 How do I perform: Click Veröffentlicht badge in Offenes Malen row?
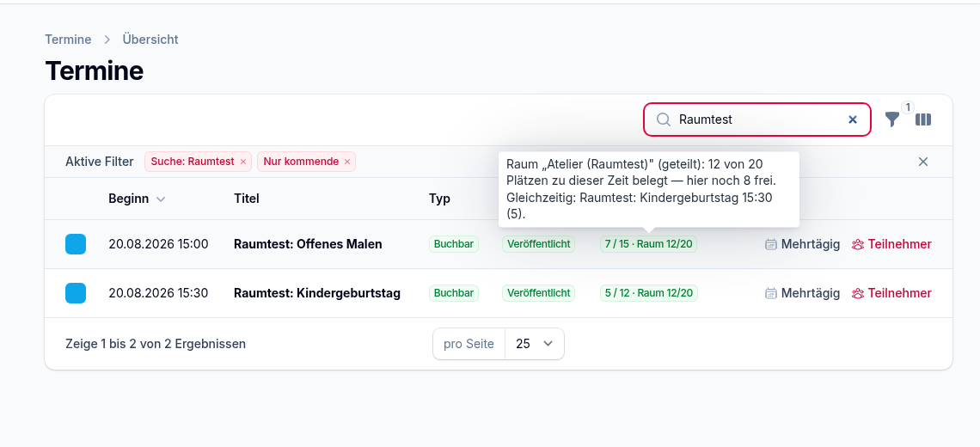[x=539, y=244]
